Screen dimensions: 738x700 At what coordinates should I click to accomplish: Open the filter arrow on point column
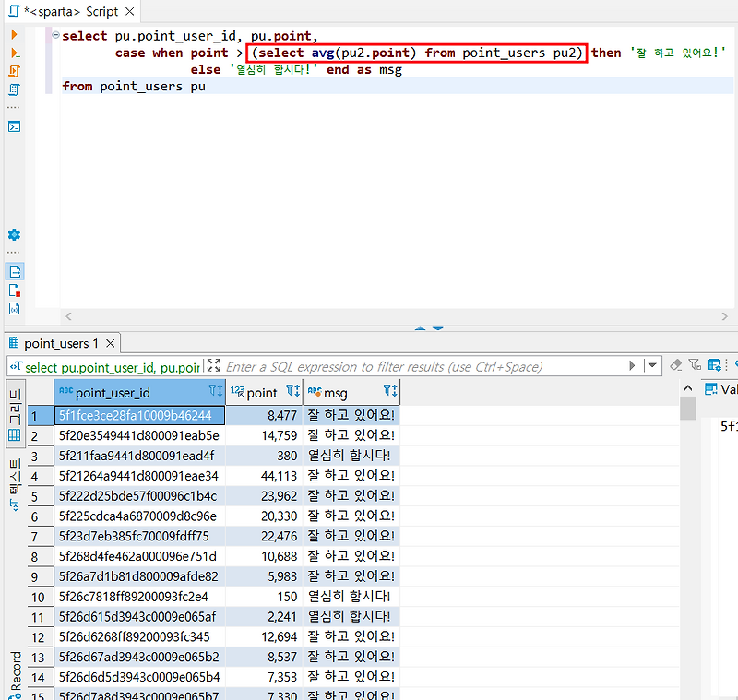coord(292,390)
